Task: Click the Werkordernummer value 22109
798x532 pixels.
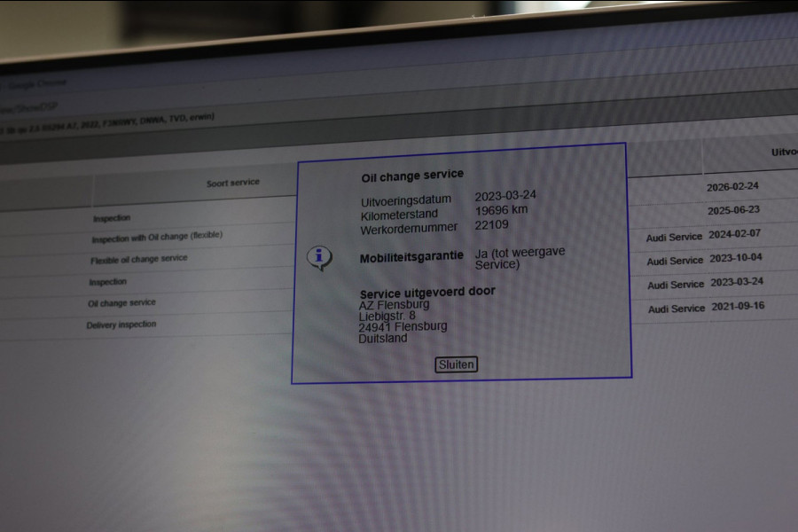Action: [x=491, y=224]
